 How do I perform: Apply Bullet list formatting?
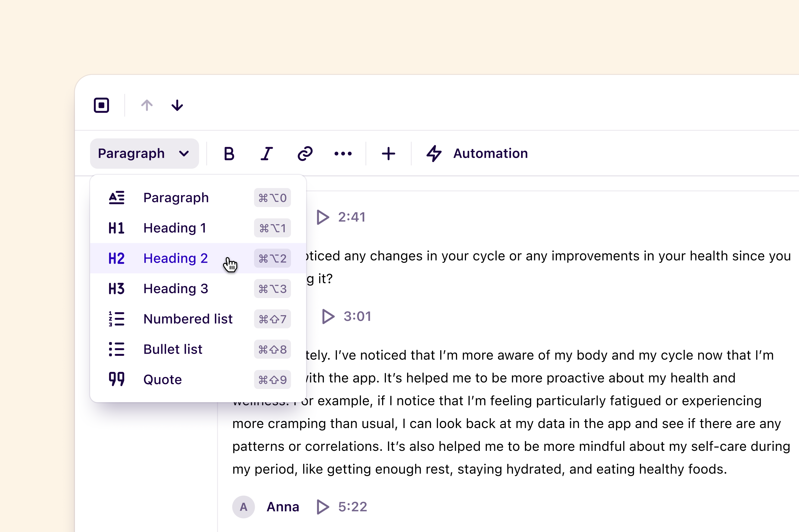pos(173,349)
